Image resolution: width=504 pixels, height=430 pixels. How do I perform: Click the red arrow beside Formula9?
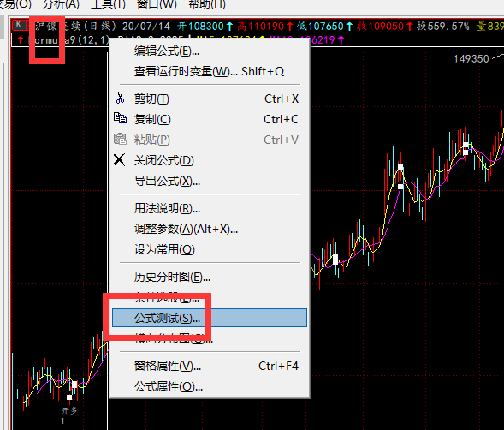click(x=21, y=40)
